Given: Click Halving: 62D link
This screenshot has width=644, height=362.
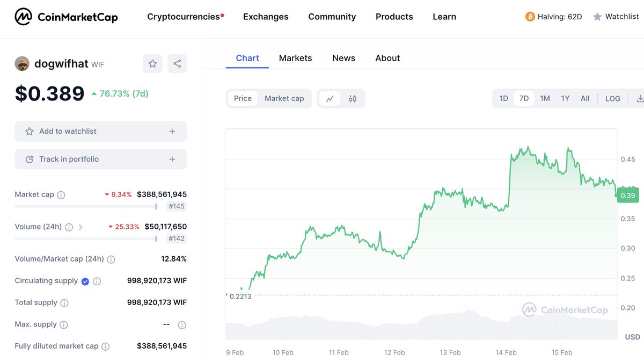Looking at the screenshot, I should tap(560, 17).
